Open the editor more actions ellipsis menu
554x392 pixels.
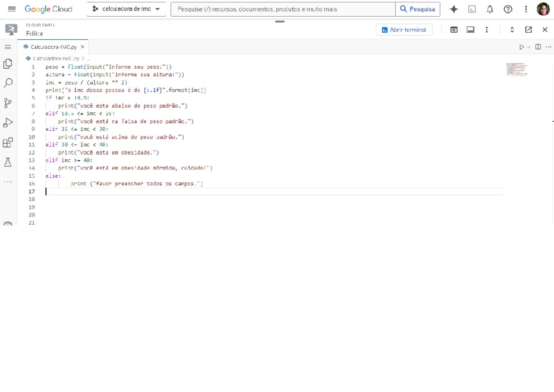(548, 47)
